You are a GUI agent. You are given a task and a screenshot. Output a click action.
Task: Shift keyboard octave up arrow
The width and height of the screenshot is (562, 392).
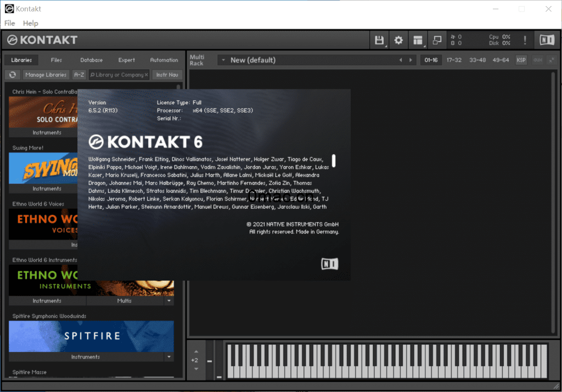pos(196,351)
